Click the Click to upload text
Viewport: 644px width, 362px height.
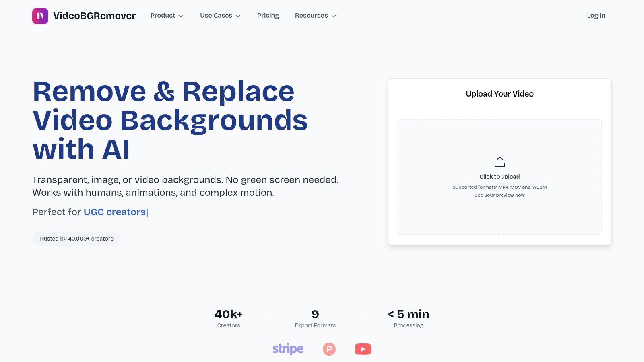click(x=500, y=176)
